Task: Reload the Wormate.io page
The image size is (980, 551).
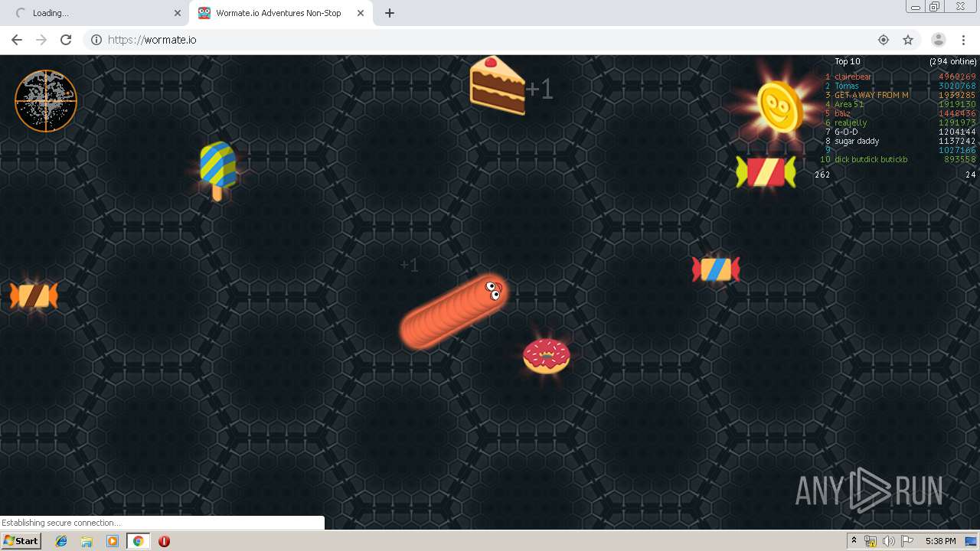Action: pyautogui.click(x=66, y=40)
